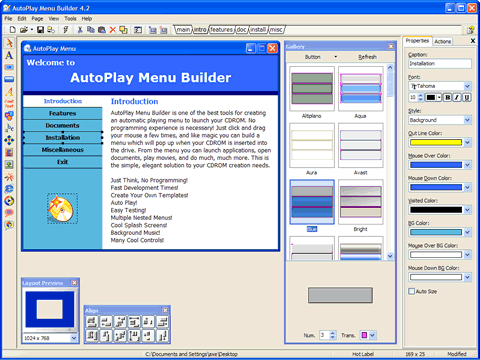480x360 pixels.
Task: Open the dropdown arrow beside the open folder icon
Action: tap(32, 30)
